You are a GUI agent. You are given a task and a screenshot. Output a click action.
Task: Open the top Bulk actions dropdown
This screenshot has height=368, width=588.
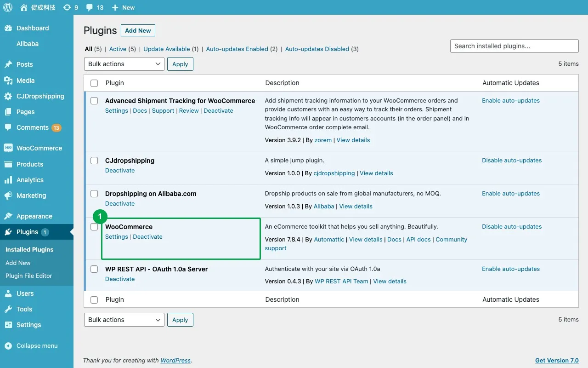pos(124,64)
